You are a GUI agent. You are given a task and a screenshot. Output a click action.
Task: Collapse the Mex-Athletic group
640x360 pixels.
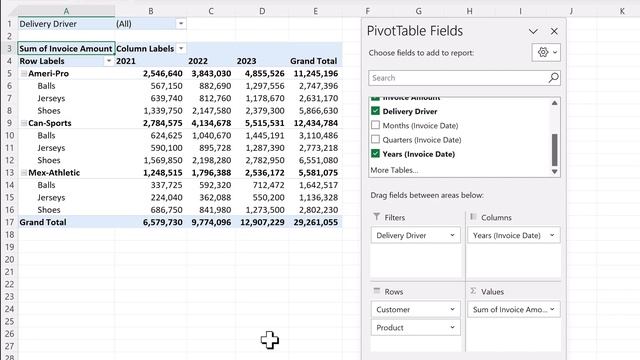tap(24, 173)
